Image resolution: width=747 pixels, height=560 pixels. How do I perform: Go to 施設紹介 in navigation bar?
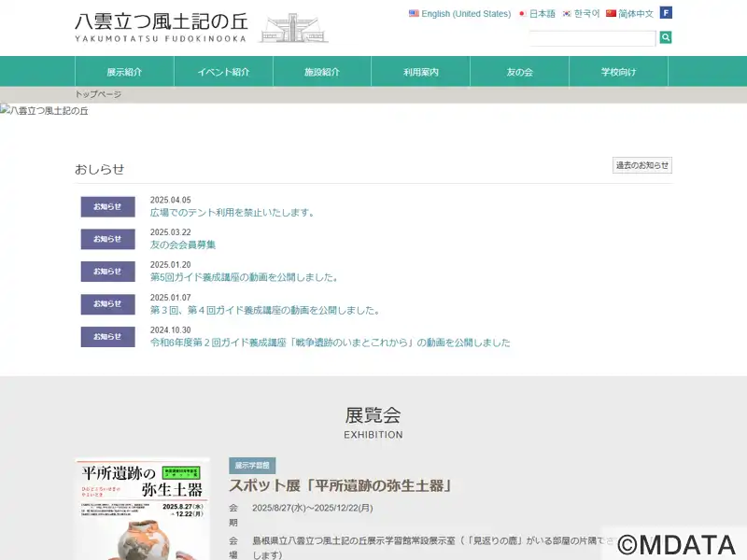[x=322, y=72]
